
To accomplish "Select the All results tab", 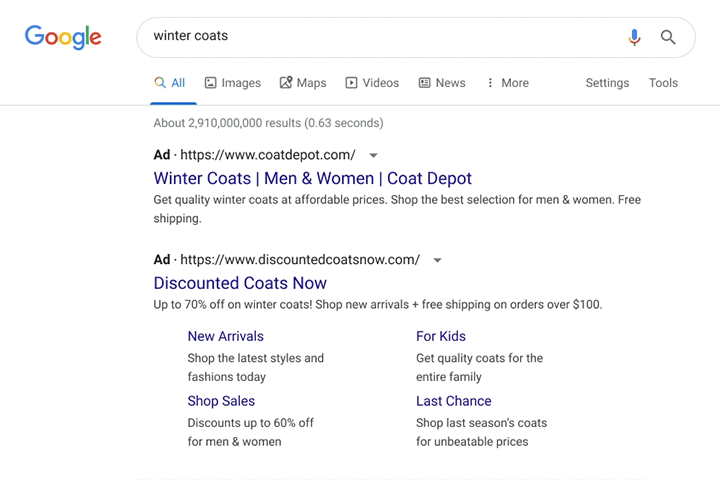I will point(169,83).
